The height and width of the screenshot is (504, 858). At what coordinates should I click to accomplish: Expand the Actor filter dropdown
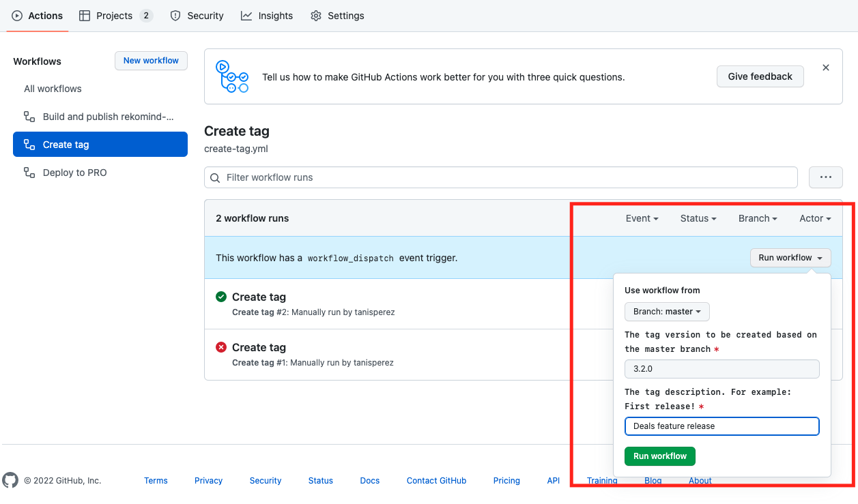tap(814, 218)
